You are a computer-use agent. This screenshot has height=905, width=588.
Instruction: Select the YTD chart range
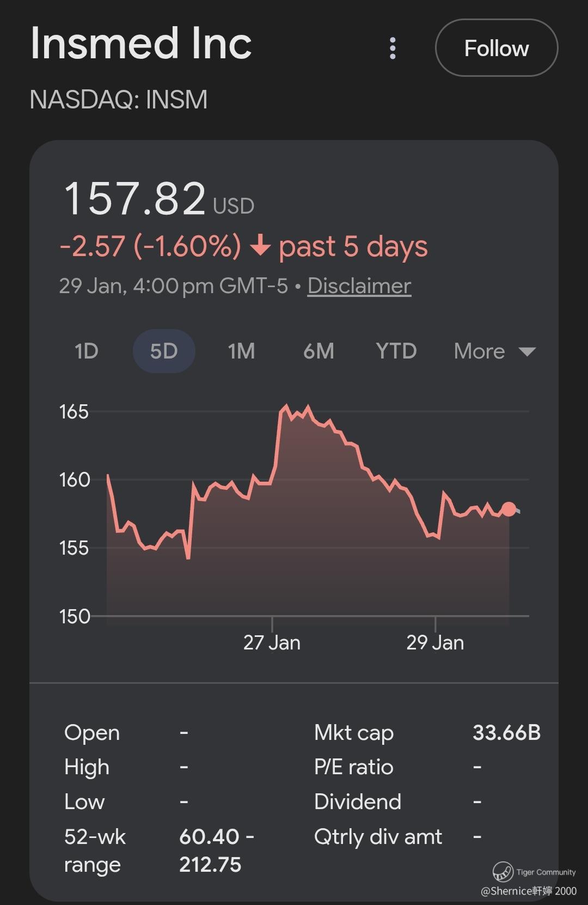396,351
